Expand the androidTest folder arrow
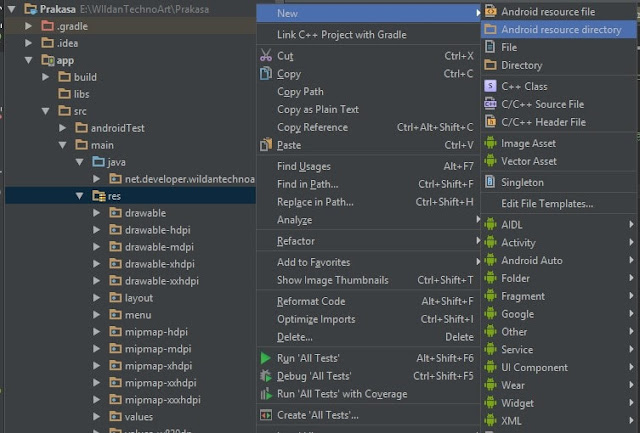This screenshot has width=640, height=433. (x=62, y=128)
